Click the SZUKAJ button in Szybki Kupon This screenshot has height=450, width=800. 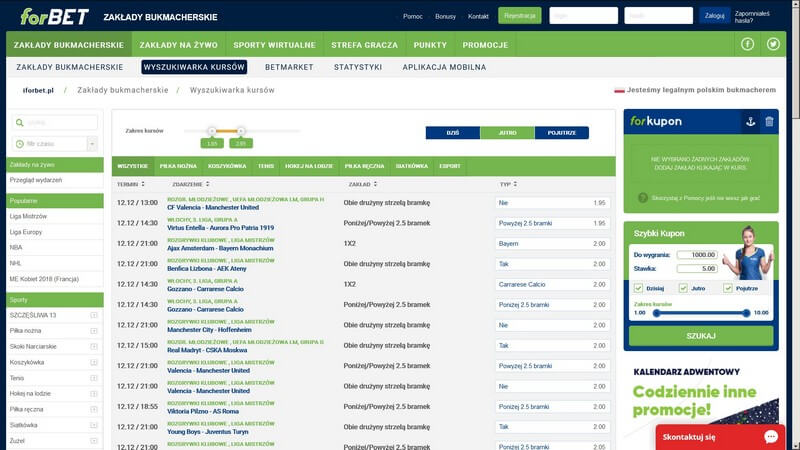point(701,336)
